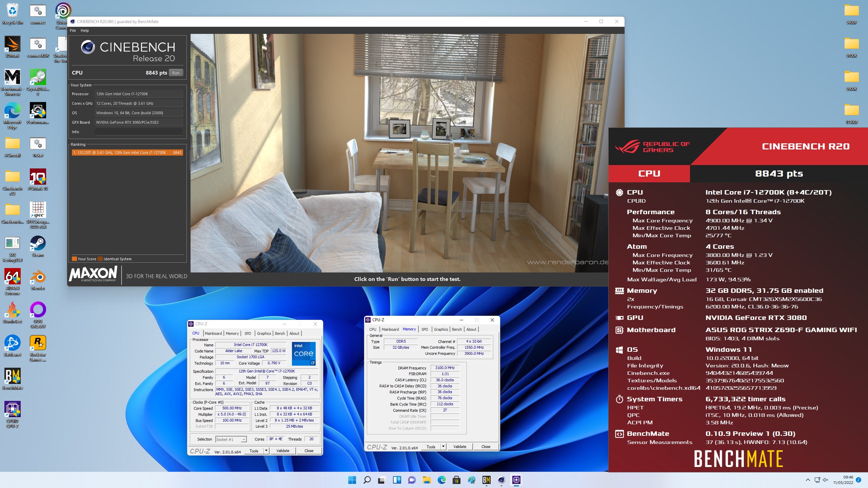Image resolution: width=868 pixels, height=488 pixels.
Task: Launch Blender from the desktop
Action: pos(38,279)
